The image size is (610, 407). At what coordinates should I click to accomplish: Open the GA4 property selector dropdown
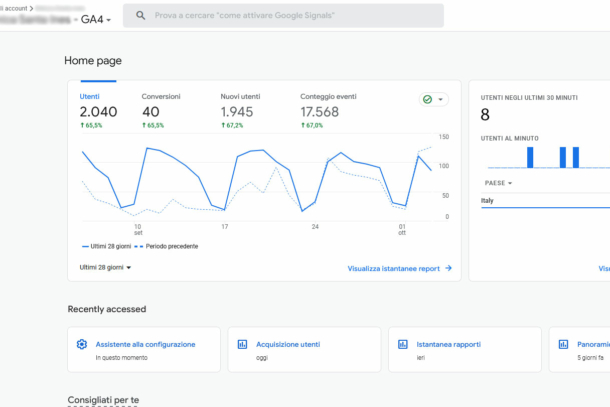[96, 19]
